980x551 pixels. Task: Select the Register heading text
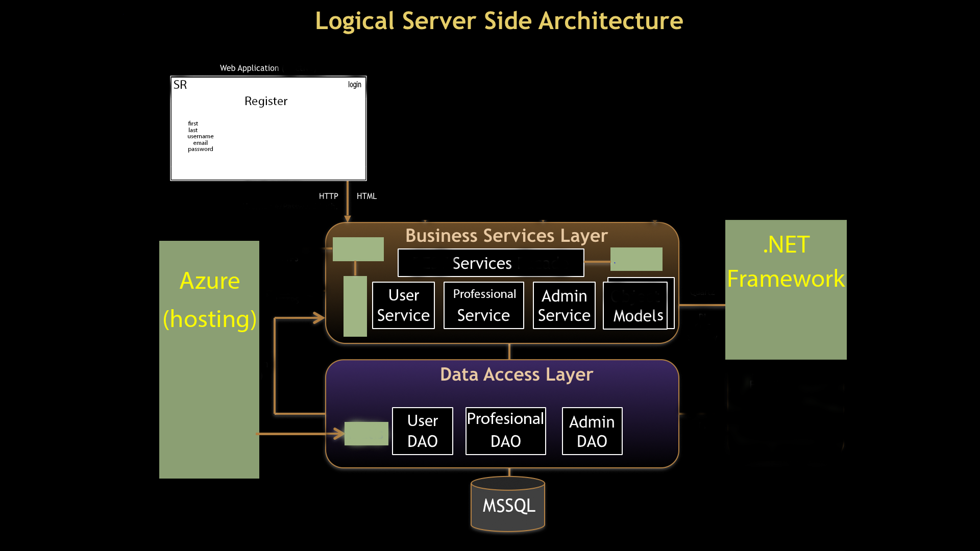tap(266, 101)
